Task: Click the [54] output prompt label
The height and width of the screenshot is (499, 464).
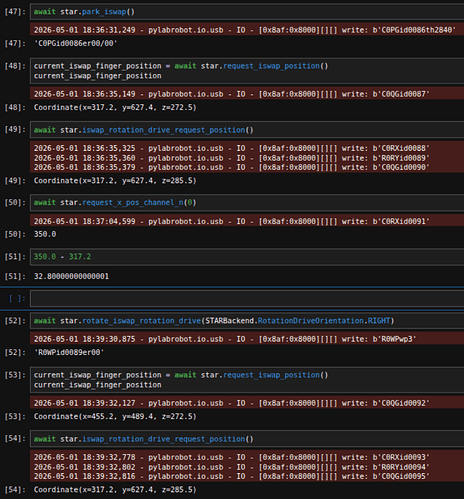Action: [x=15, y=490]
